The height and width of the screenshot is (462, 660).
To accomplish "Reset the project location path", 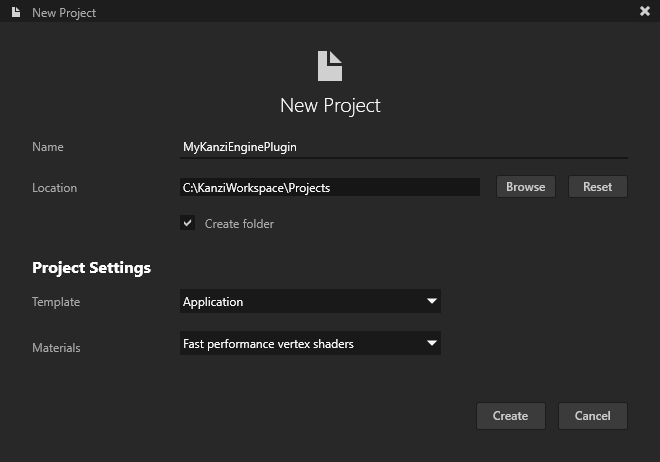I will [x=597, y=187].
